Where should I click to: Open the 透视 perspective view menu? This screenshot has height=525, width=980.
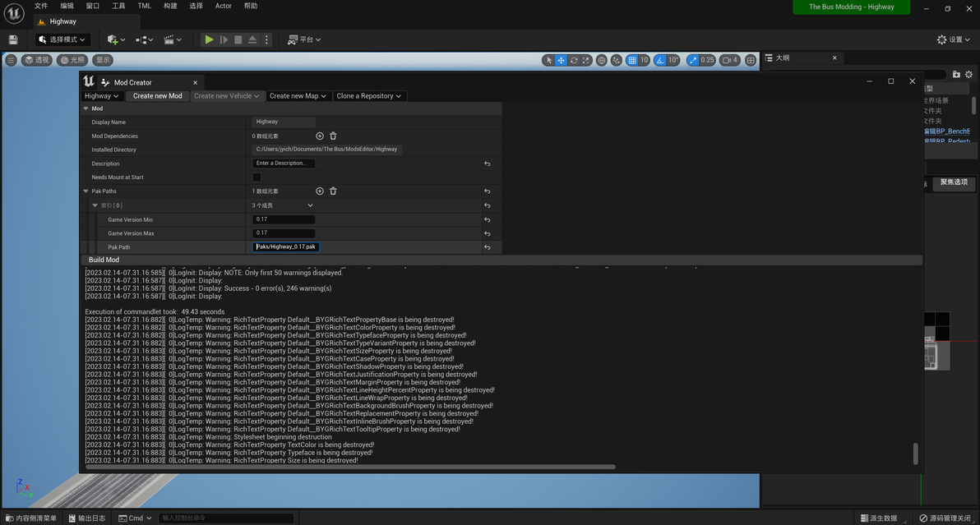(37, 60)
